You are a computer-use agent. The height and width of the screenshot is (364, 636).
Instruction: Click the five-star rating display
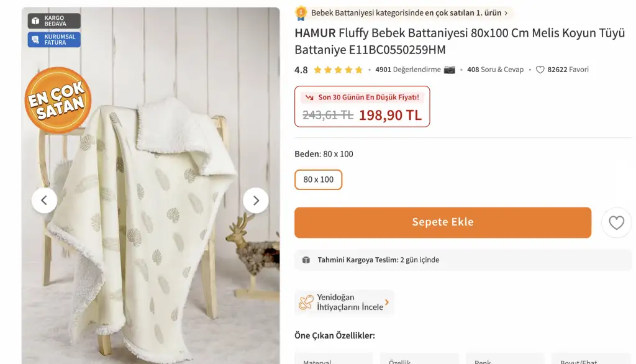[338, 70]
